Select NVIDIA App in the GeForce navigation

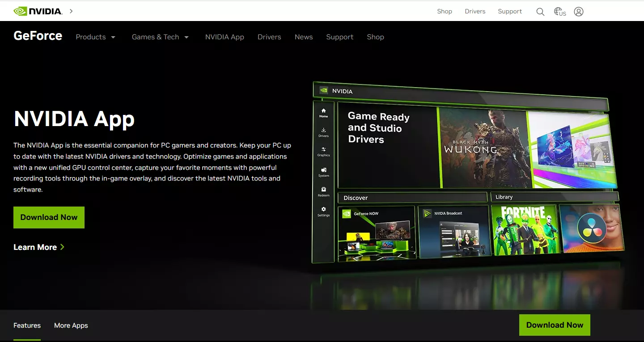coord(225,37)
